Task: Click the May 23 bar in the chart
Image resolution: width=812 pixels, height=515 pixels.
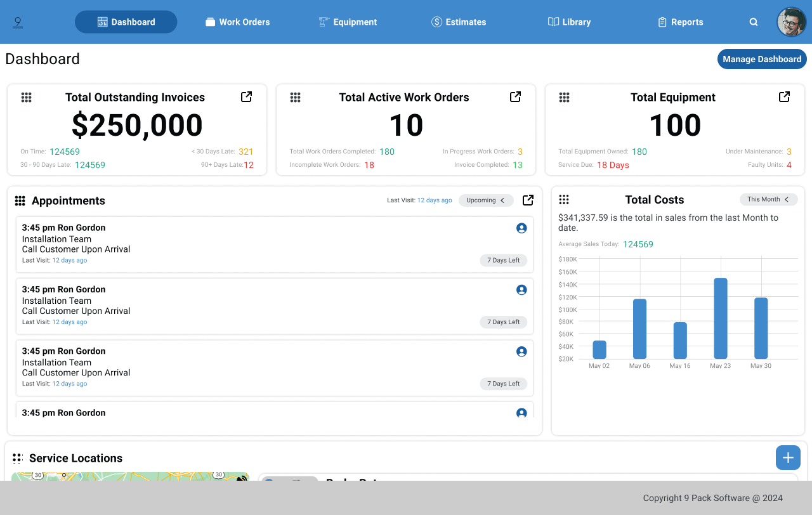Action: click(x=720, y=318)
